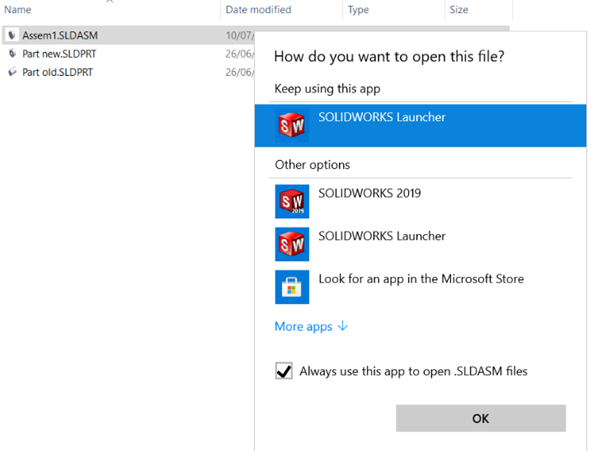602x451 pixels.
Task: Select SOLIDWORKS Launcher label under Keep using
Action: [381, 118]
